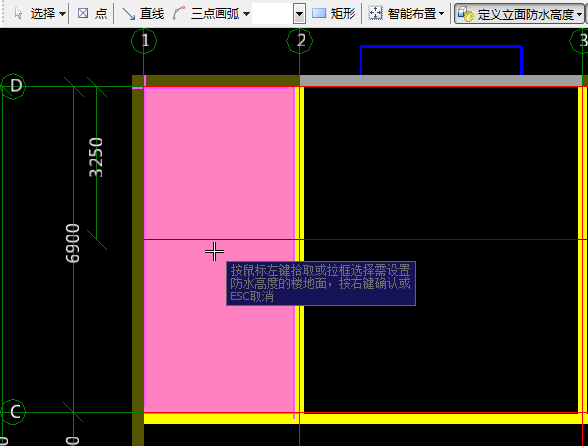Click inside the empty toolbar input field

(x=273, y=14)
